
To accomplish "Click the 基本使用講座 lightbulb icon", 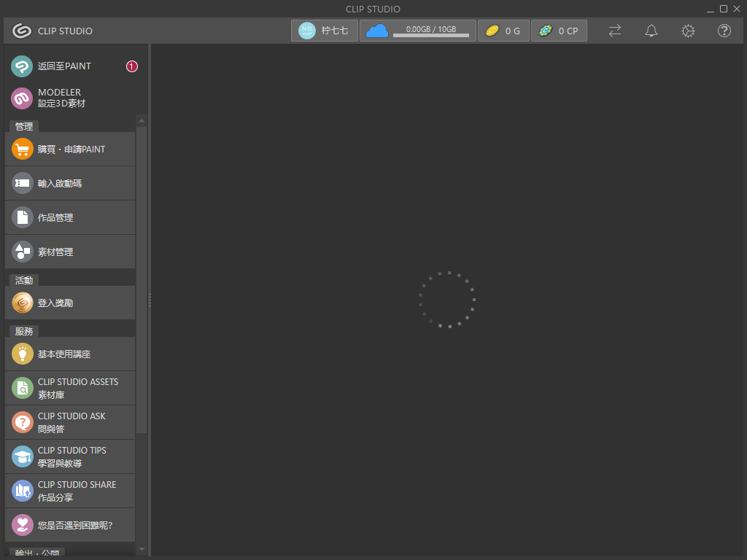I will pyautogui.click(x=23, y=354).
